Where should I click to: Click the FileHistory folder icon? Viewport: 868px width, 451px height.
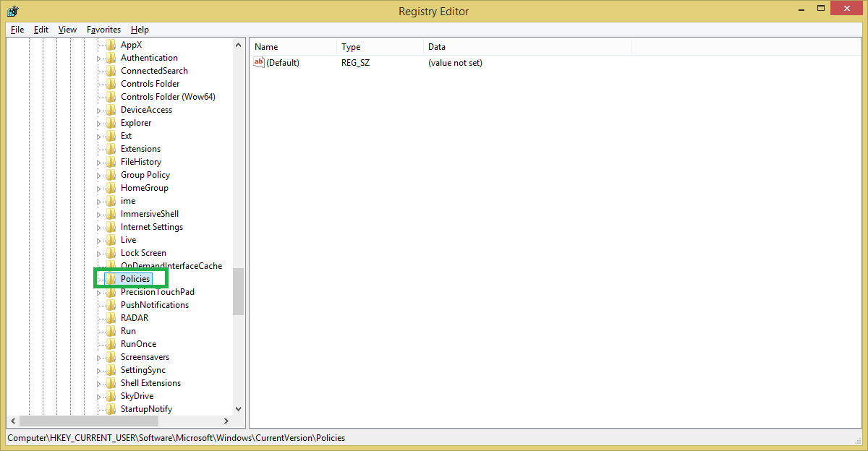(111, 162)
